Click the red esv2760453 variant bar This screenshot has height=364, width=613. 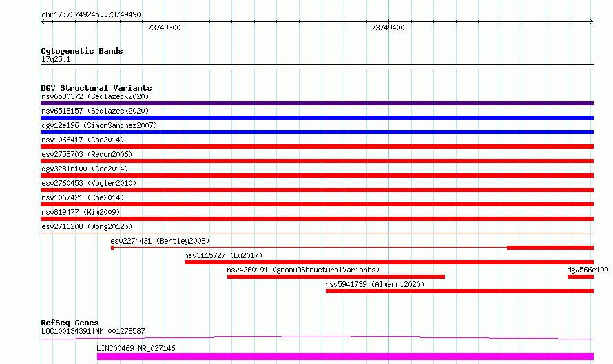tap(317, 190)
